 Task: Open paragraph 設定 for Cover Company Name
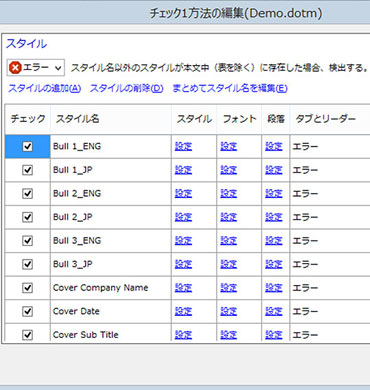[x=274, y=288]
